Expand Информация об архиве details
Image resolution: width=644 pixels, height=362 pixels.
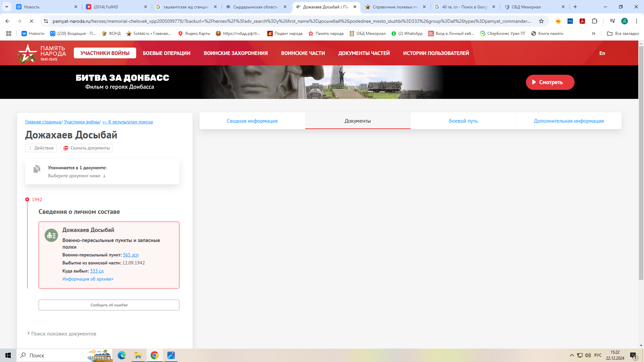point(88,279)
